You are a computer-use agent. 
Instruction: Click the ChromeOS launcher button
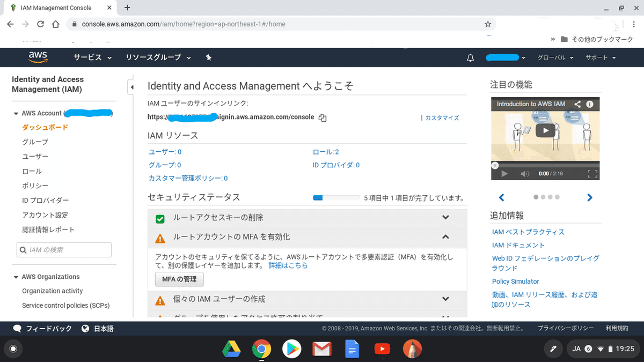[x=13, y=349]
